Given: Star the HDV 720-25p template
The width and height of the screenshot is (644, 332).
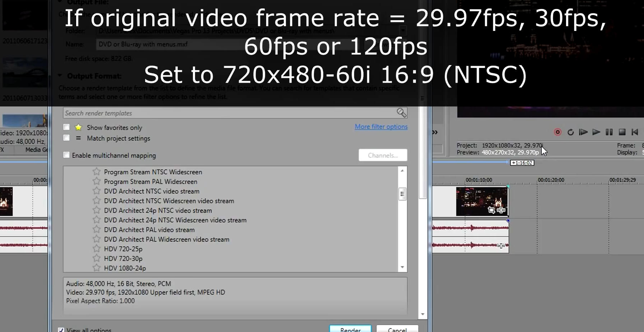Looking at the screenshot, I should pos(96,249).
